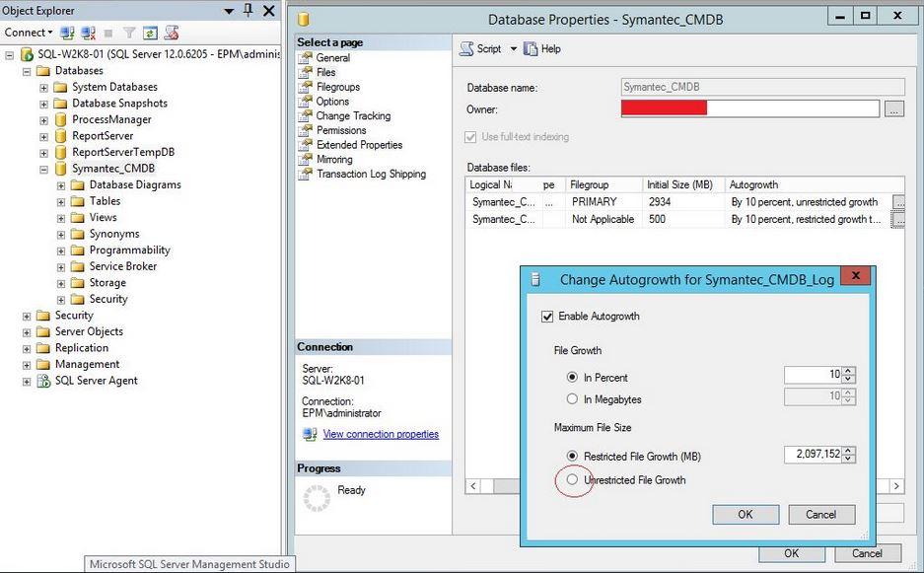Click the General page icon
The height and width of the screenshot is (573, 924).
(305, 58)
